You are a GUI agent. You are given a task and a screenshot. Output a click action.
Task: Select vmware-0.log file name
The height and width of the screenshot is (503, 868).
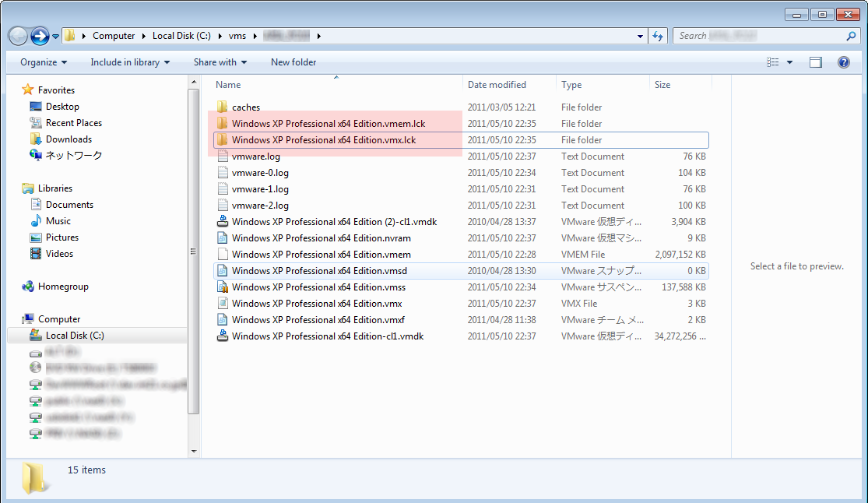[x=260, y=173]
